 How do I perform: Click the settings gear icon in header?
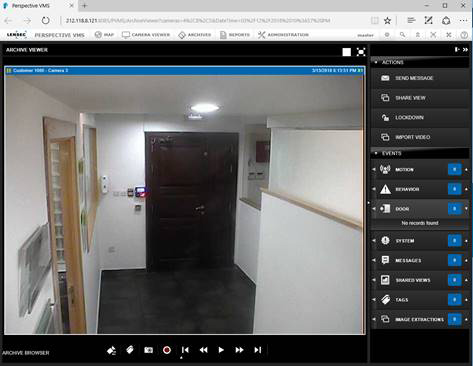click(387, 35)
